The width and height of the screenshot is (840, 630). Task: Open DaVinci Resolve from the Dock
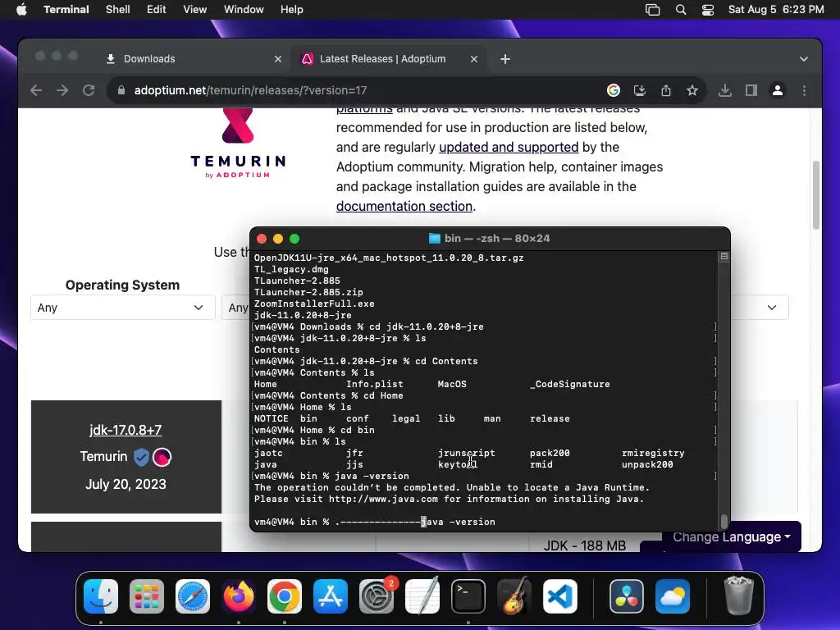click(x=626, y=596)
